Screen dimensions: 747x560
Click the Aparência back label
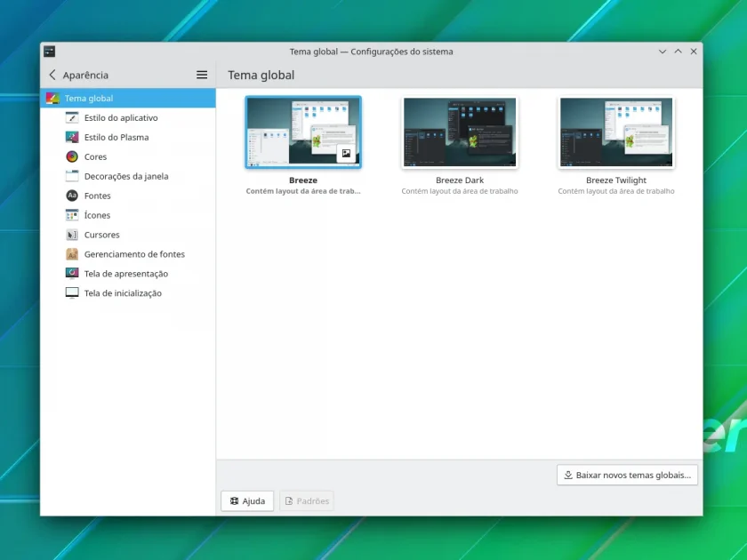coord(85,76)
